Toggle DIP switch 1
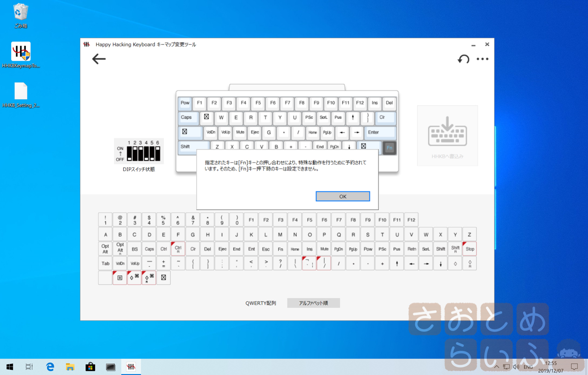The image size is (588, 375). 129,154
